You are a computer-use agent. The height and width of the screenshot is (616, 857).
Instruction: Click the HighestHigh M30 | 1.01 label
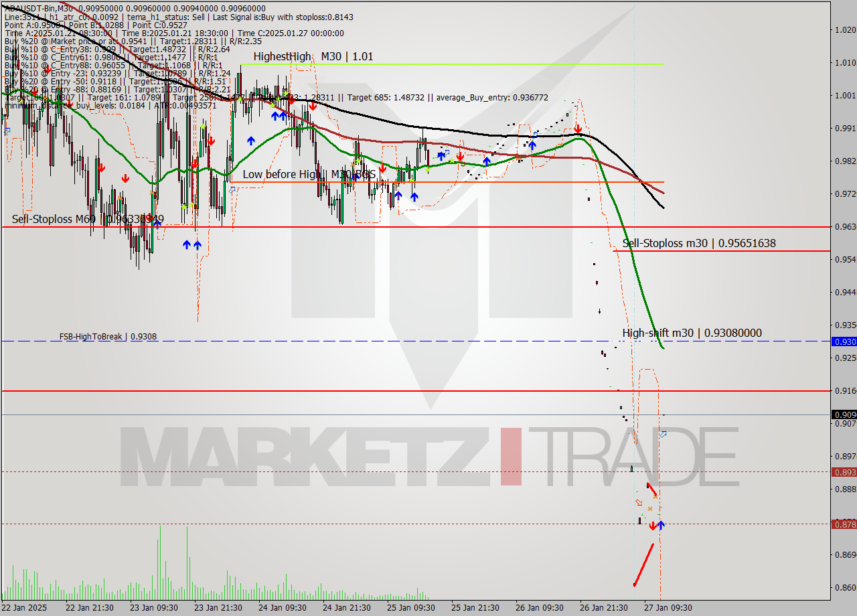tap(313, 57)
